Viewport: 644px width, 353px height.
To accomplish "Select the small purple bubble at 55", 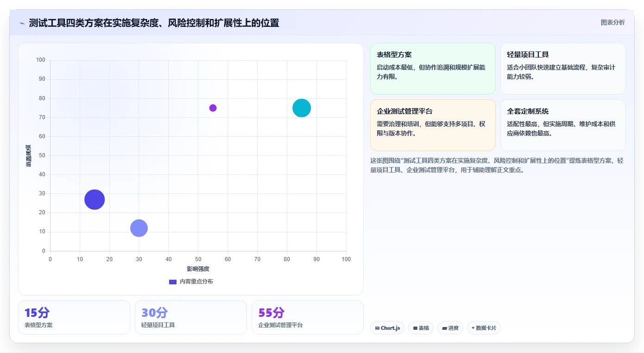I will tap(213, 108).
